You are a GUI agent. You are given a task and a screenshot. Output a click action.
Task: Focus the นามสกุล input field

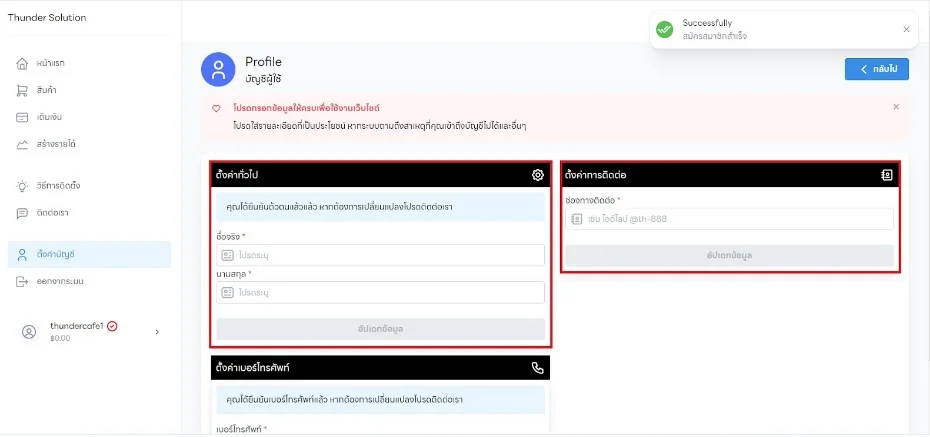(380, 292)
